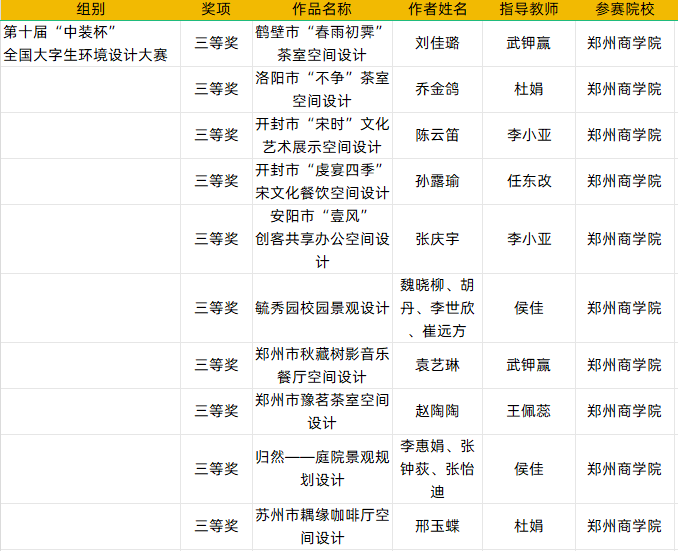Image resolution: width=678 pixels, height=551 pixels.
Task: Click the 组别 column header
Action: pyautogui.click(x=90, y=9)
